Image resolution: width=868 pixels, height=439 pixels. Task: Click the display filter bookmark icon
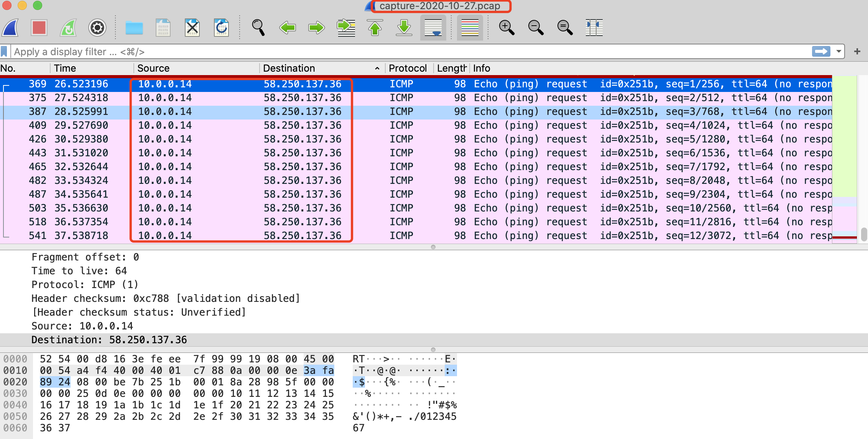click(4, 52)
